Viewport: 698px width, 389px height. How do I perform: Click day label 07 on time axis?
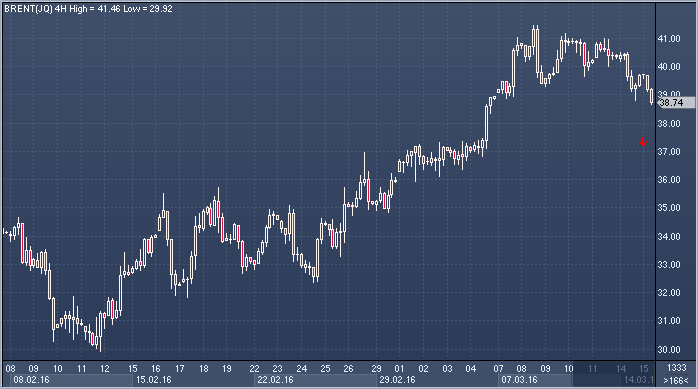(x=498, y=369)
